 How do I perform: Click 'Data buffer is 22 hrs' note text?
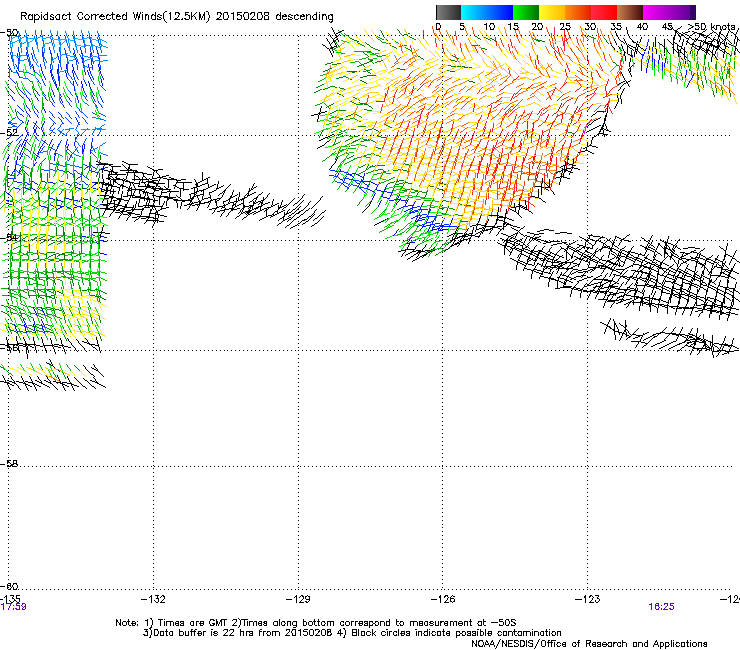[x=205, y=633]
